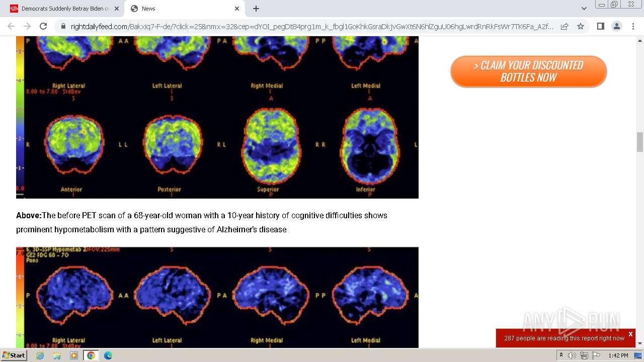
Task: Open media player from taskbar
Action: 74,355
